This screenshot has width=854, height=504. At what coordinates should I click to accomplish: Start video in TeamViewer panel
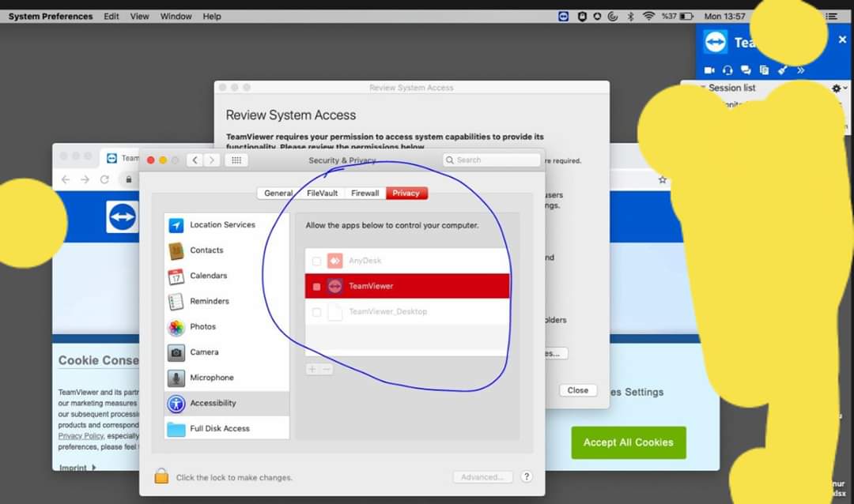[x=709, y=70]
